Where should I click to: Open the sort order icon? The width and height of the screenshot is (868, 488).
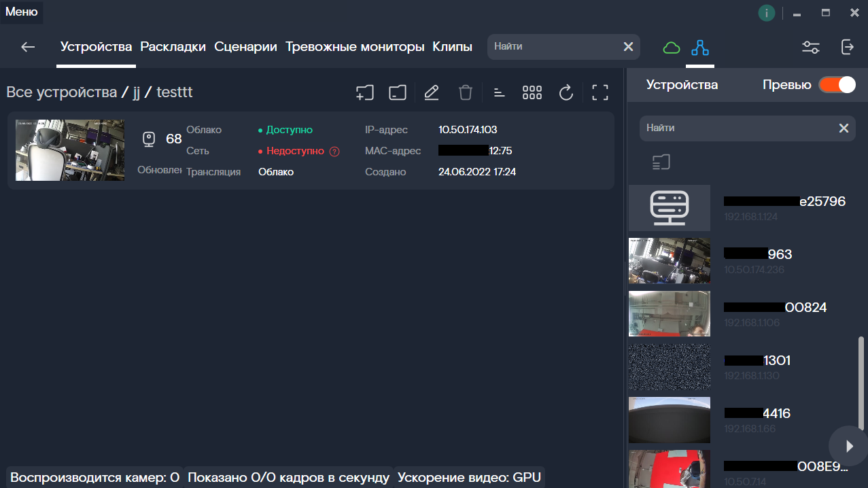click(x=499, y=92)
